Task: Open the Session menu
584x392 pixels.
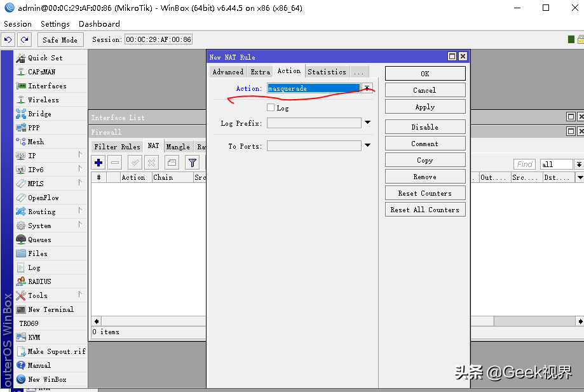Action: [18, 24]
